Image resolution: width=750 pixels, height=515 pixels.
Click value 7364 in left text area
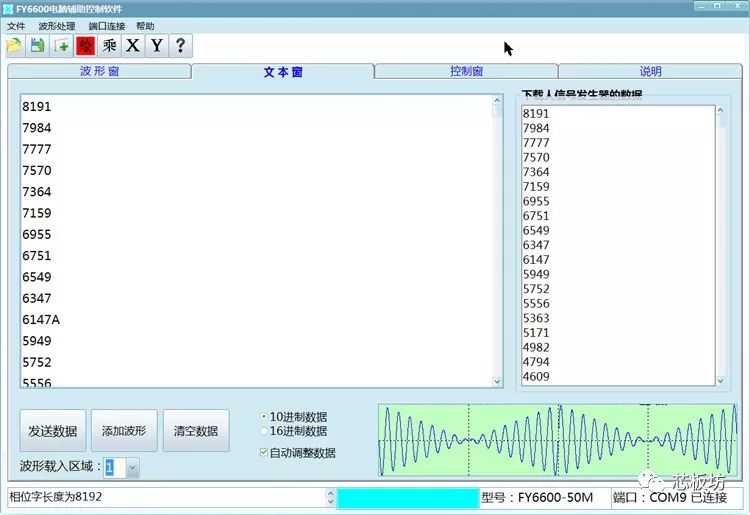click(x=36, y=192)
